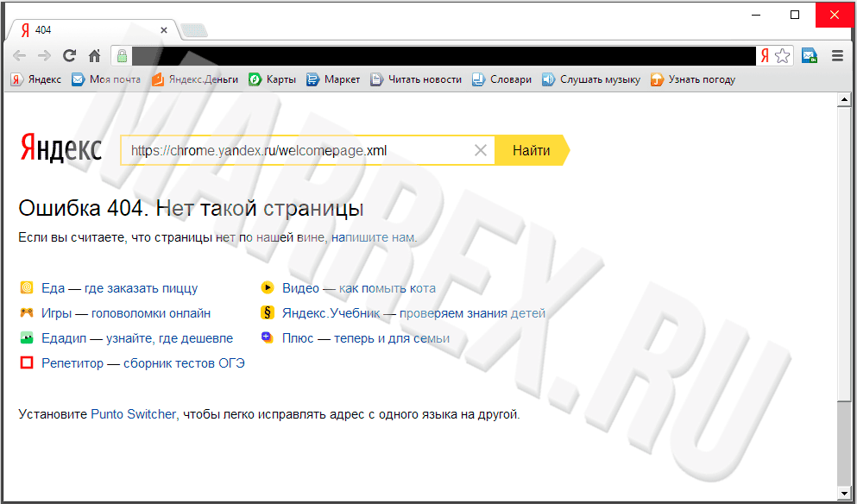Minimize the browser window
This screenshot has width=857, height=504.
point(756,15)
